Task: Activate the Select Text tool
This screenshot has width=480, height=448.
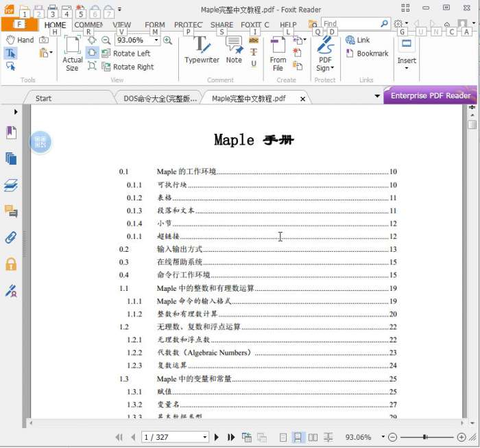Action: (11, 54)
